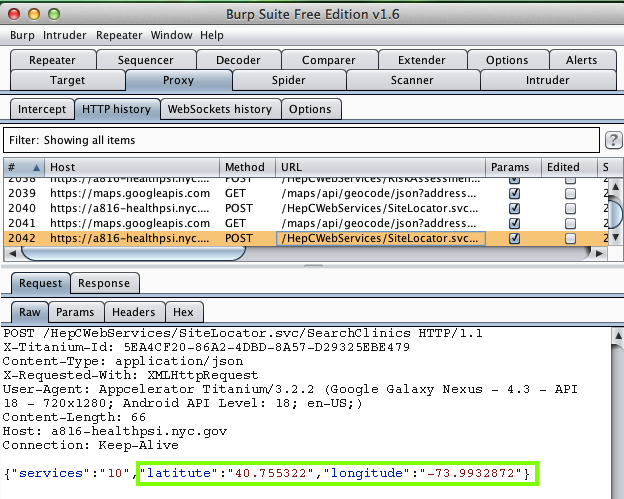The height and width of the screenshot is (499, 624).
Task: Sort by the Edited column header
Action: (x=569, y=168)
